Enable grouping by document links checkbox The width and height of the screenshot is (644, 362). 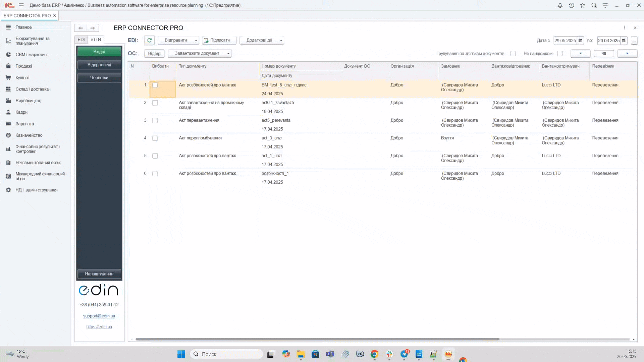(x=513, y=54)
